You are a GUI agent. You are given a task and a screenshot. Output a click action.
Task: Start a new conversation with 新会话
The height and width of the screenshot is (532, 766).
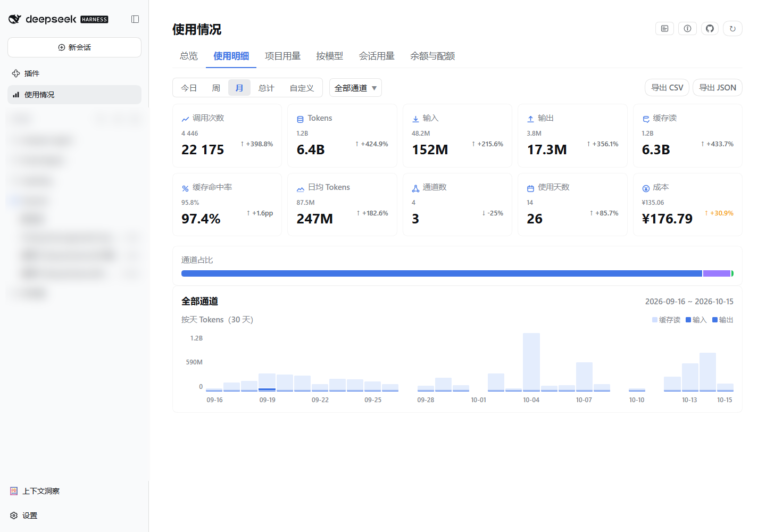click(x=74, y=47)
